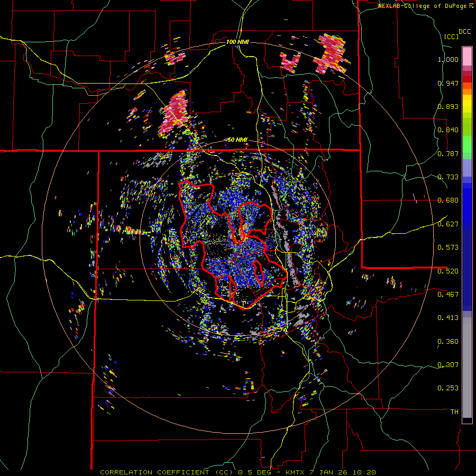Click the green segment of the color bar

467,144
